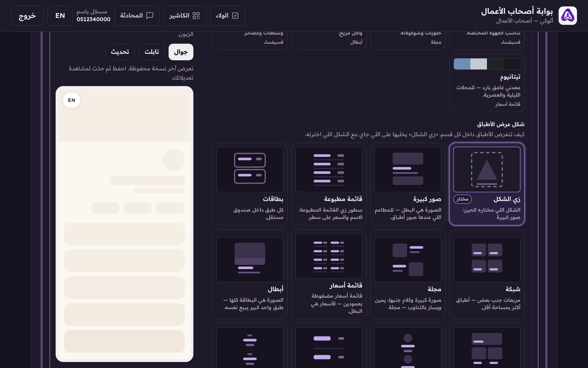This screenshot has height=368, width=588.
Task: Select the بطاقات layout preview icon
Action: click(x=250, y=170)
